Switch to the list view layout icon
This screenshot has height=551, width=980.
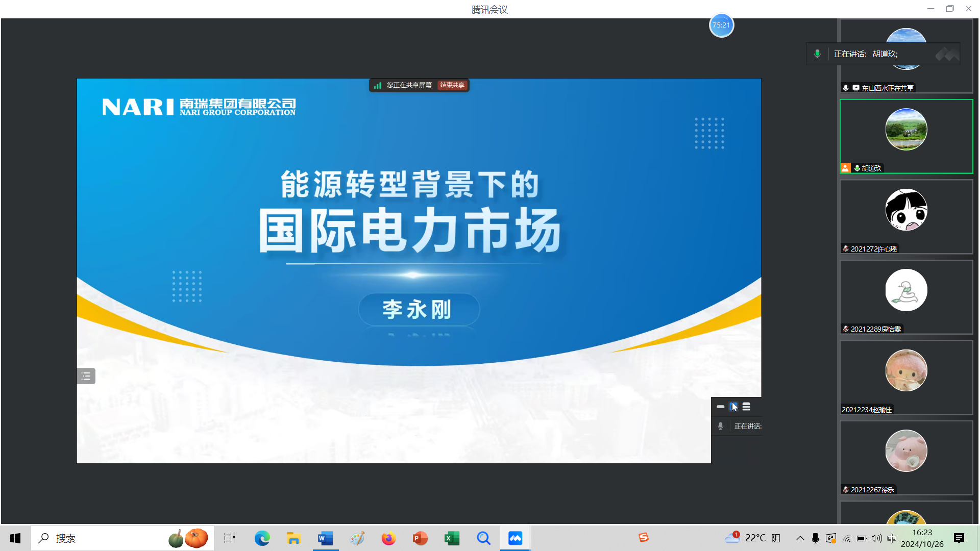click(746, 407)
